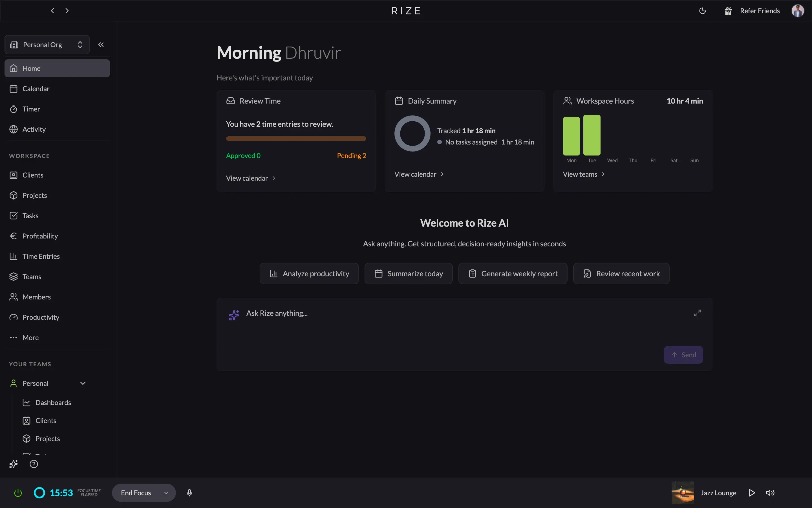812x508 pixels.
Task: Open user profile avatar
Action: (x=798, y=11)
